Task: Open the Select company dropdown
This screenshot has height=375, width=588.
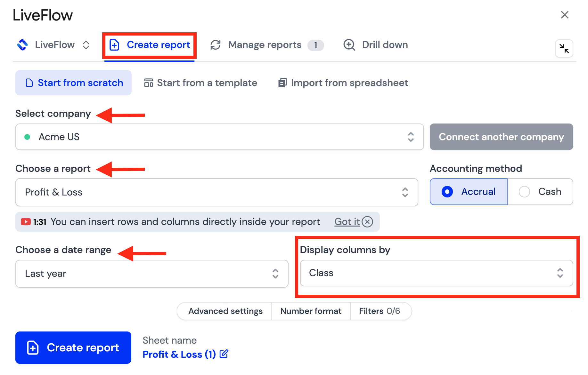Action: [x=220, y=137]
